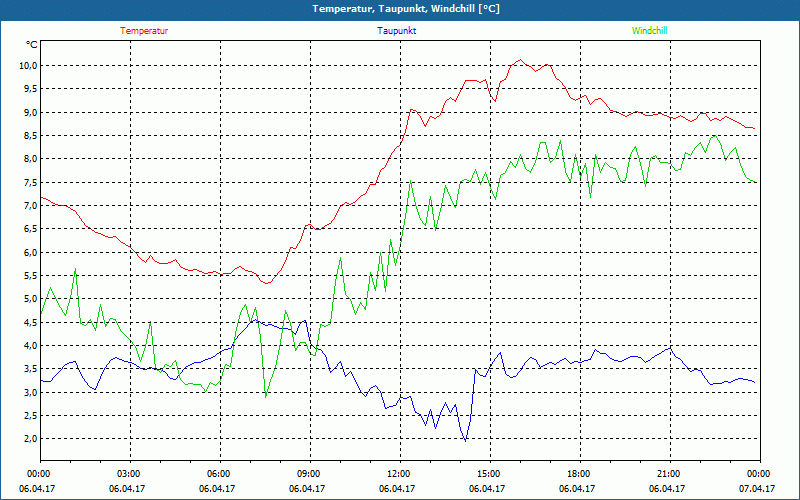Click the 6,5 y-axis value
800x500 pixels.
[x=30, y=229]
